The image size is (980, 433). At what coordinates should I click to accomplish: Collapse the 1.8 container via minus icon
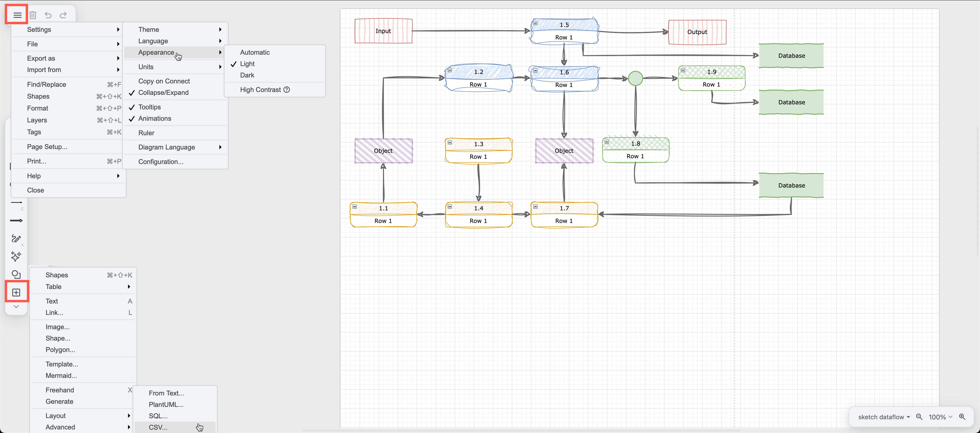[607, 142]
